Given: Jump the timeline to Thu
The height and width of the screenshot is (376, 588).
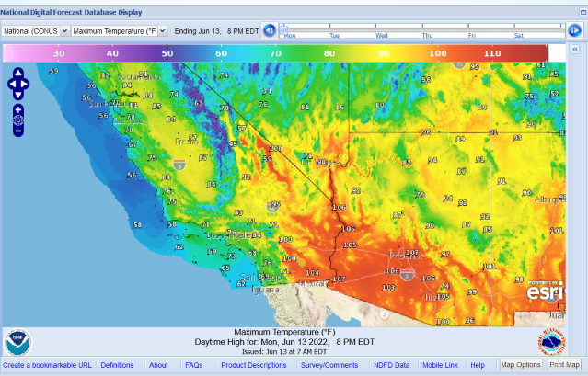Looking at the screenshot, I should click(427, 36).
